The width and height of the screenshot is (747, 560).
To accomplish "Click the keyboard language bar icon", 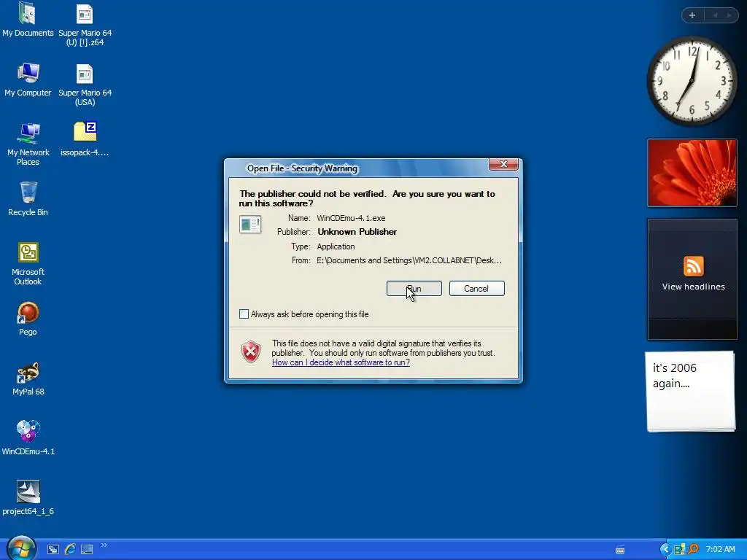I will [x=620, y=550].
